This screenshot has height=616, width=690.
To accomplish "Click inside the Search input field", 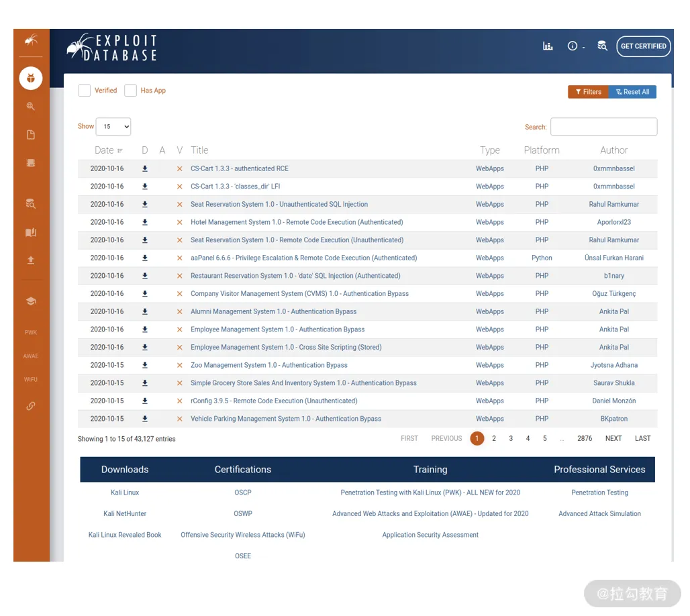I will pyautogui.click(x=604, y=127).
